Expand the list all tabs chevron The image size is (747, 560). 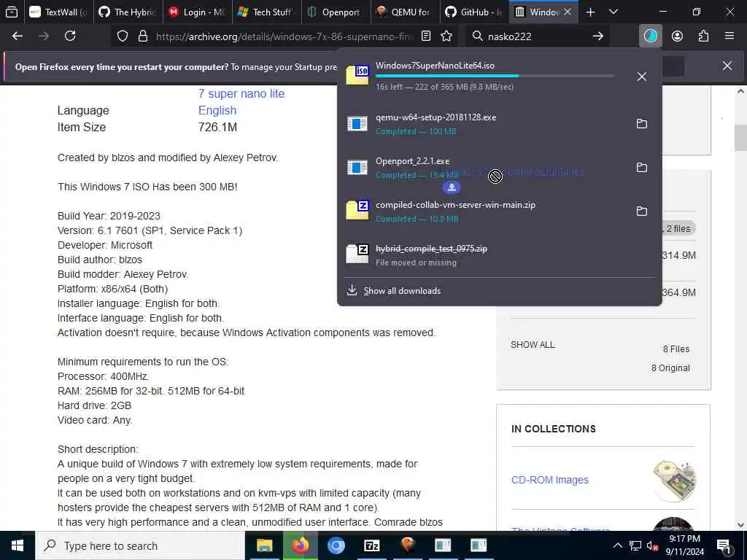614,12
